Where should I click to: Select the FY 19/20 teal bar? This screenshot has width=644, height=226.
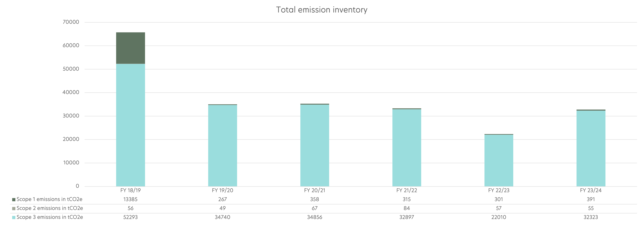point(223,145)
